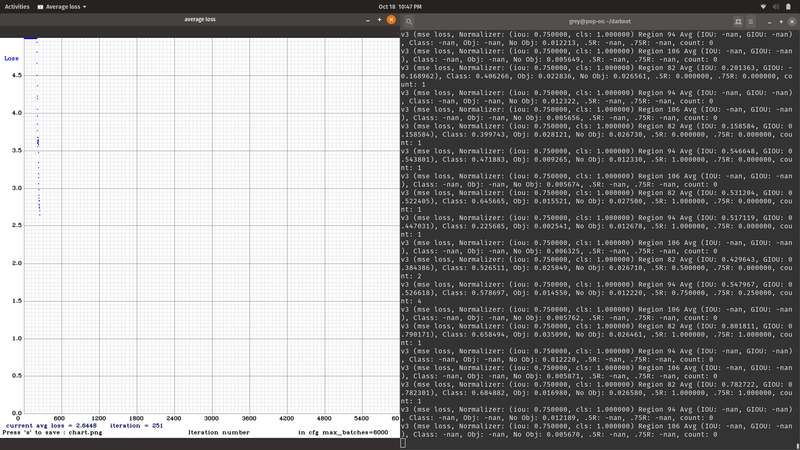Viewport: 800px width, 450px height.
Task: Close the darknet terminal window
Action: (x=791, y=20)
